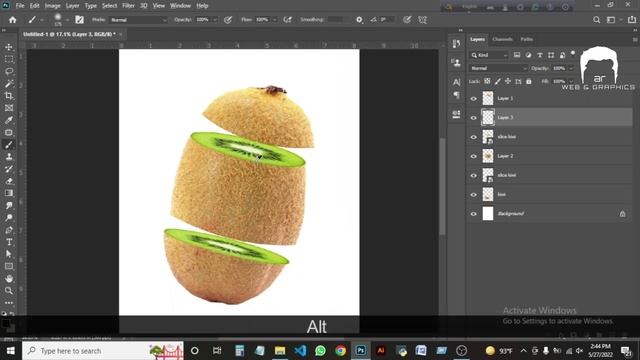
Task: Toggle lock image pixels brush icon
Action: pos(498,81)
